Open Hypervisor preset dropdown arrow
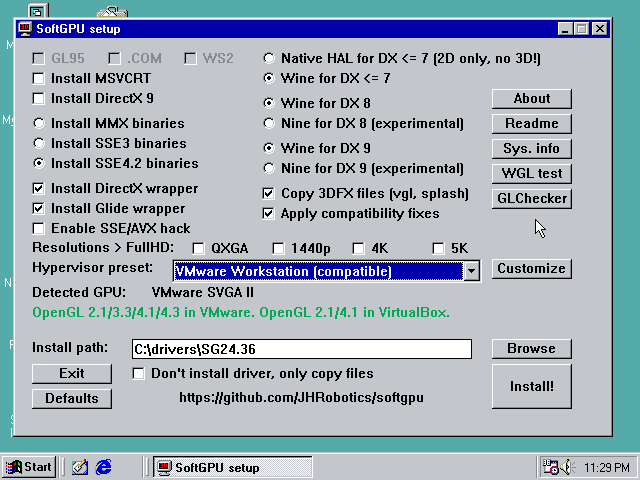The width and height of the screenshot is (640, 480). click(x=471, y=271)
